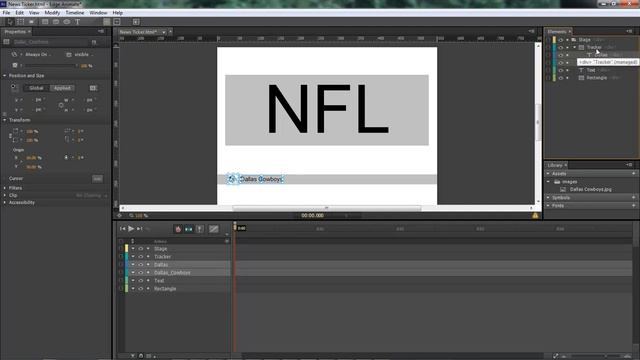Open the Cursor auto dropdown
Image resolution: width=640 pixels, height=360 pixels.
97,179
